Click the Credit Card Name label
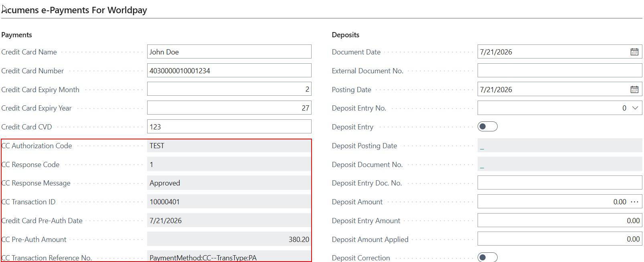644x262 pixels. tap(29, 52)
